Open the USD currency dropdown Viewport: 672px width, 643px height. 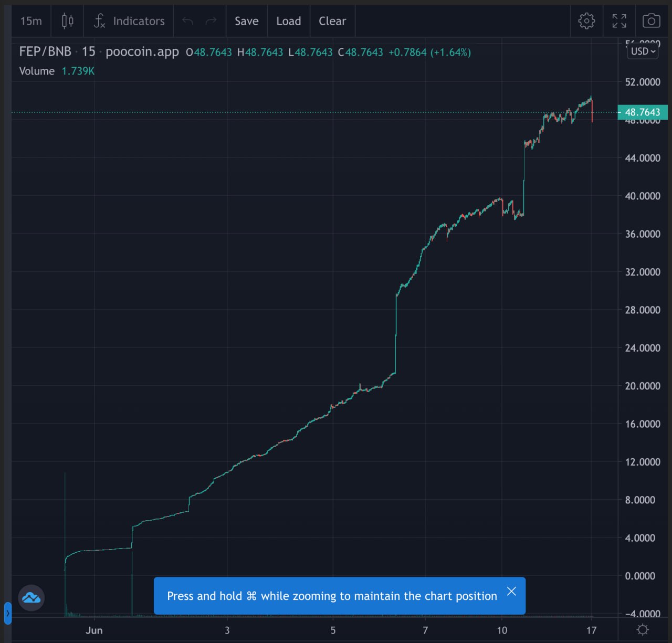click(x=643, y=51)
